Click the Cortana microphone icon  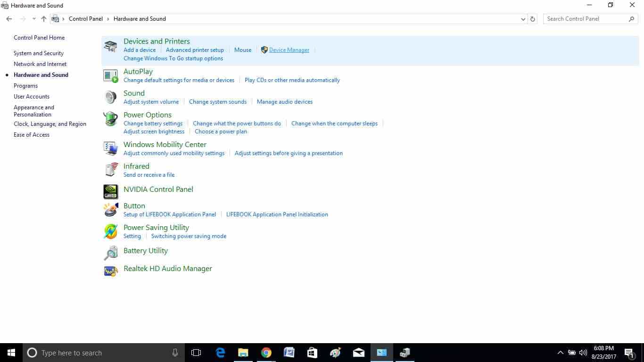175,353
